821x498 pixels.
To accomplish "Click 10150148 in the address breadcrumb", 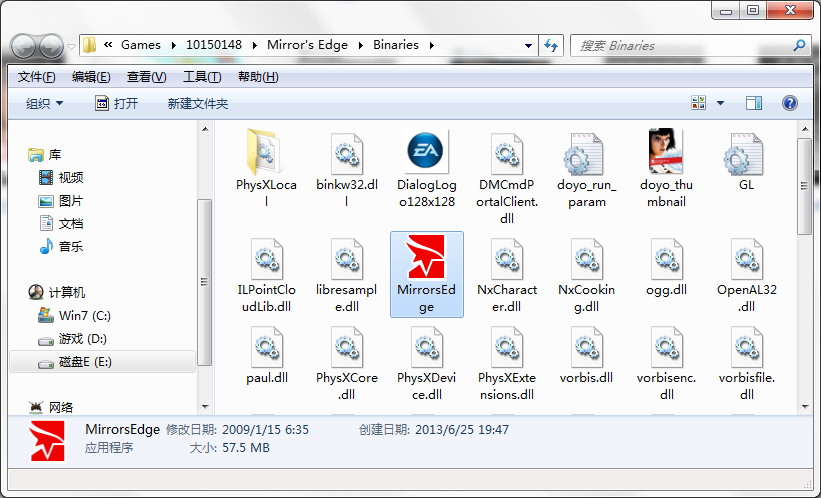I will [214, 45].
